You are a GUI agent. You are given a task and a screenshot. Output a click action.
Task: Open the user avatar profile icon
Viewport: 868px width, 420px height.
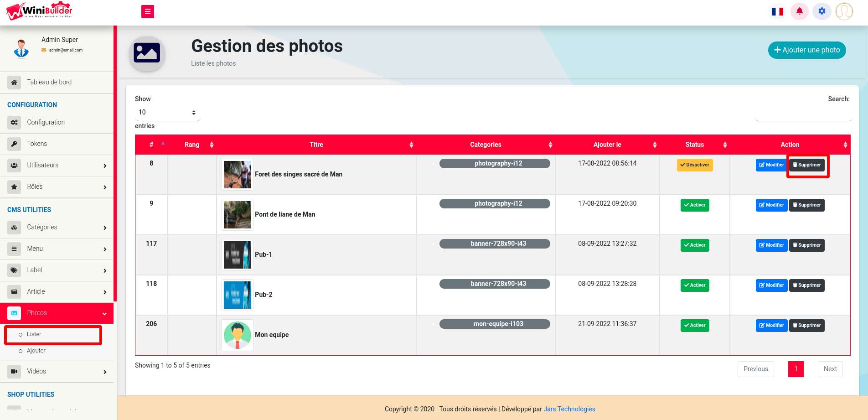pos(844,11)
